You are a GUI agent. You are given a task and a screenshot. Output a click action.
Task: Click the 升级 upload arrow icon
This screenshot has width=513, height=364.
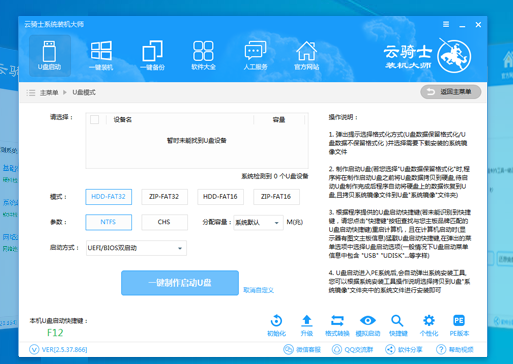coord(307,321)
